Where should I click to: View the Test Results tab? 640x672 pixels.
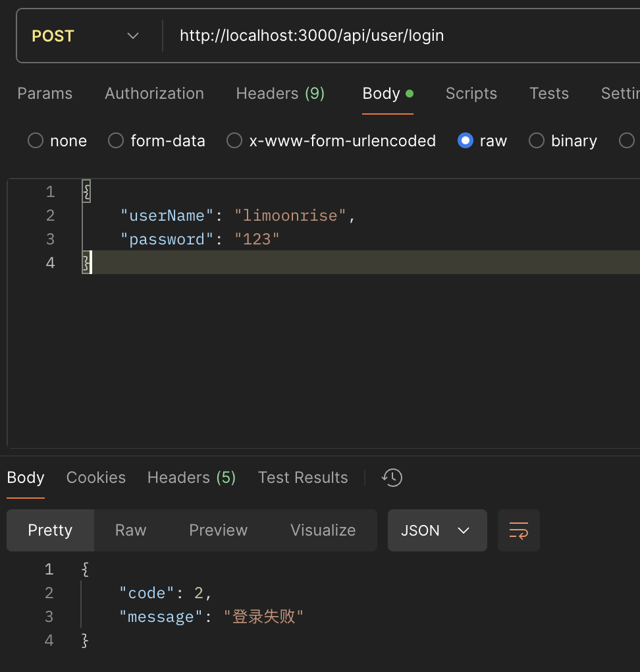(303, 478)
